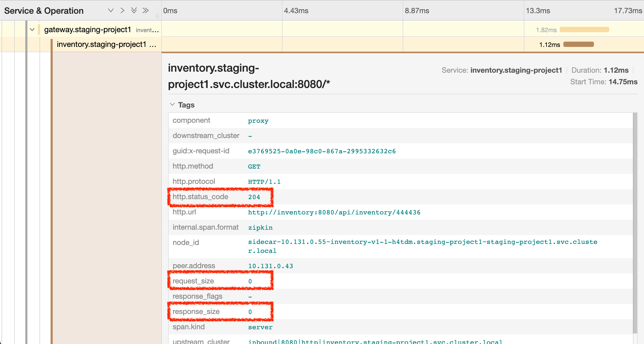
Task: Click the single down-chevron expand-one-level icon
Action: point(111,11)
